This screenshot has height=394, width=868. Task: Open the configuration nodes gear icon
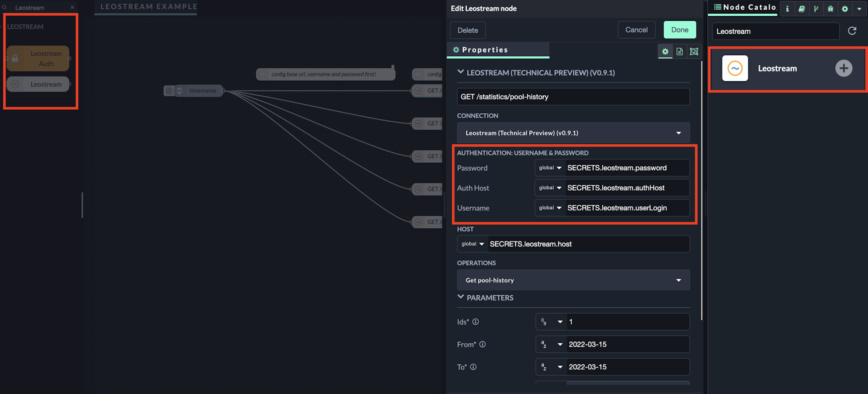point(845,9)
